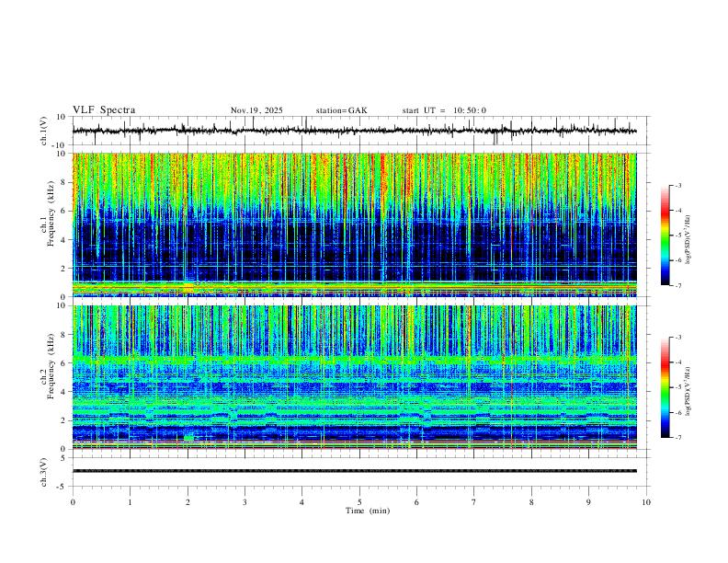728x563 pixels.
Task: Click the time axis tick label "7"
Action: (474, 502)
